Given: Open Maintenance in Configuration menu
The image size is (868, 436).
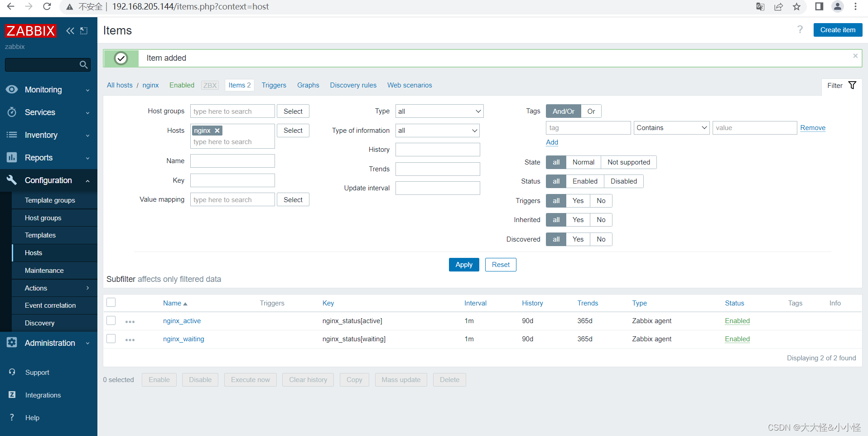Looking at the screenshot, I should pyautogui.click(x=54, y=271).
